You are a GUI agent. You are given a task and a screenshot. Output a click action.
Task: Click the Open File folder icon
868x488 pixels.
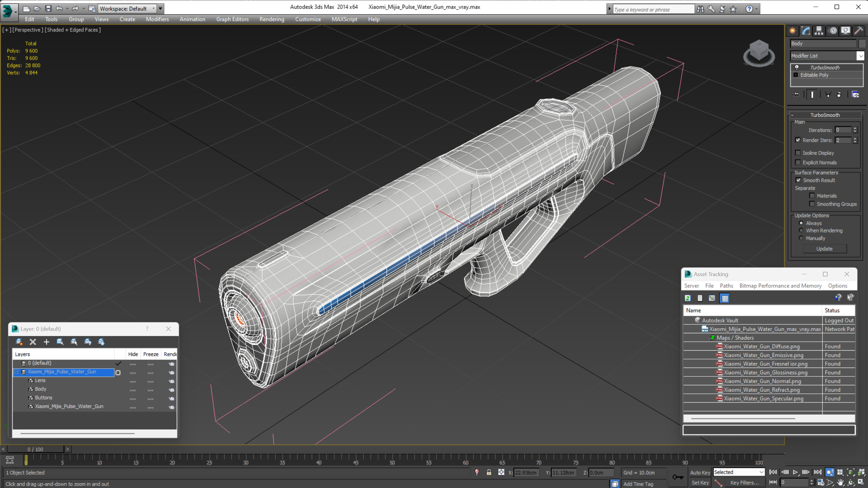point(37,9)
